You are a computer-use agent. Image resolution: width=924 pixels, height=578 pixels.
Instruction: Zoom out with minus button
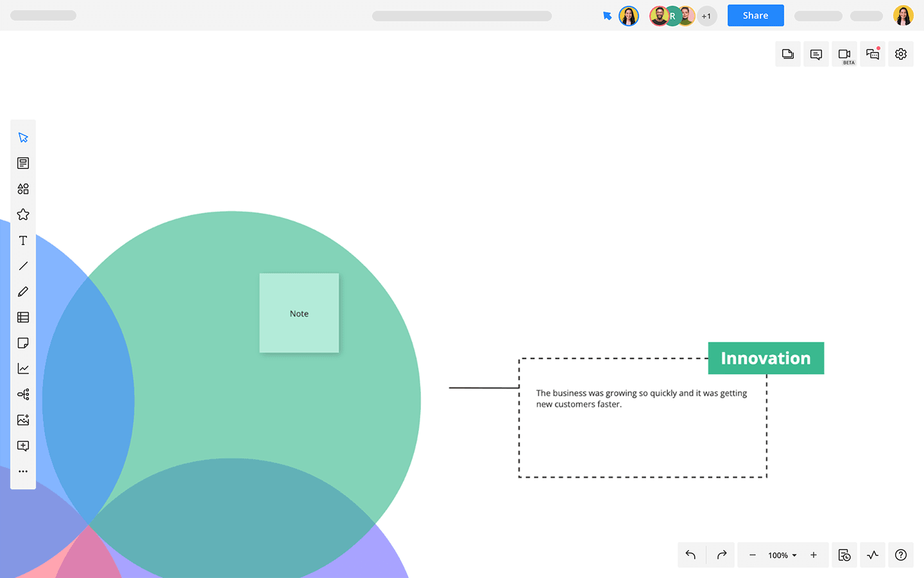752,555
